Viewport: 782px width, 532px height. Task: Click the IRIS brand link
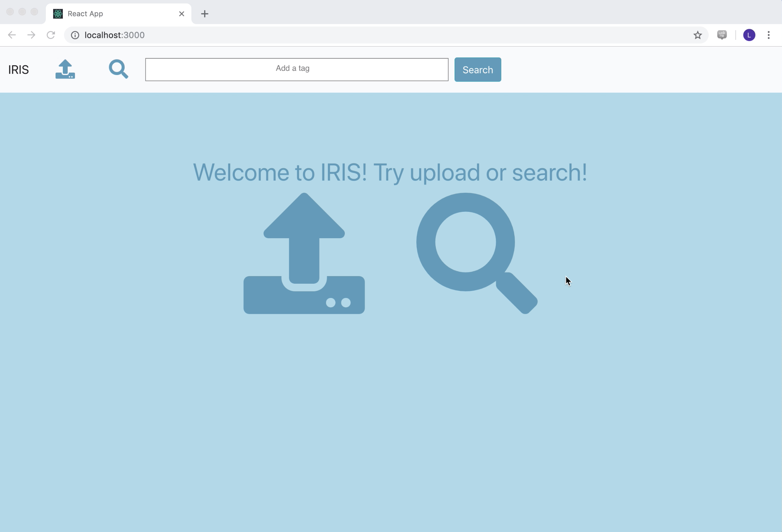pyautogui.click(x=18, y=70)
